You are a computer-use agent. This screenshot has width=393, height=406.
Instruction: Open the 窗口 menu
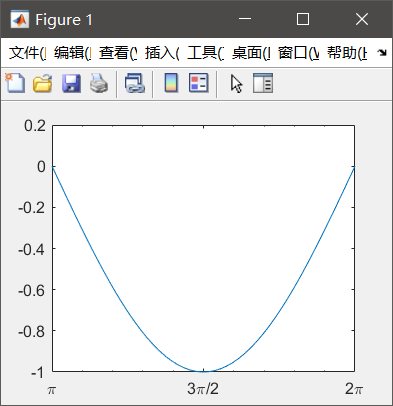coord(298,53)
